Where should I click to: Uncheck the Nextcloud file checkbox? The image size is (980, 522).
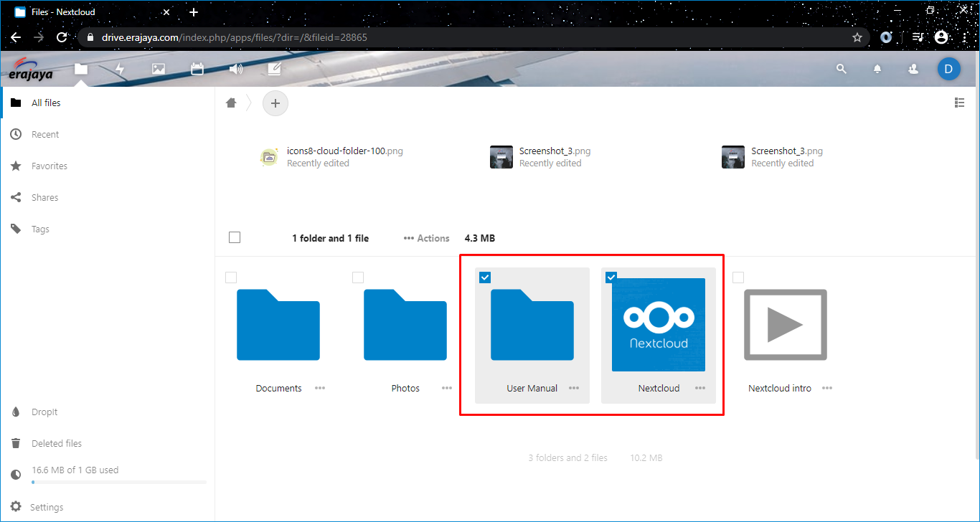(612, 277)
